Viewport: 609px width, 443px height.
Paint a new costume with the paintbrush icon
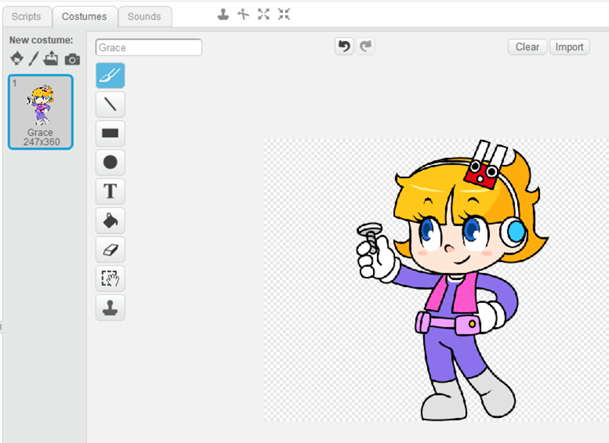coord(33,59)
